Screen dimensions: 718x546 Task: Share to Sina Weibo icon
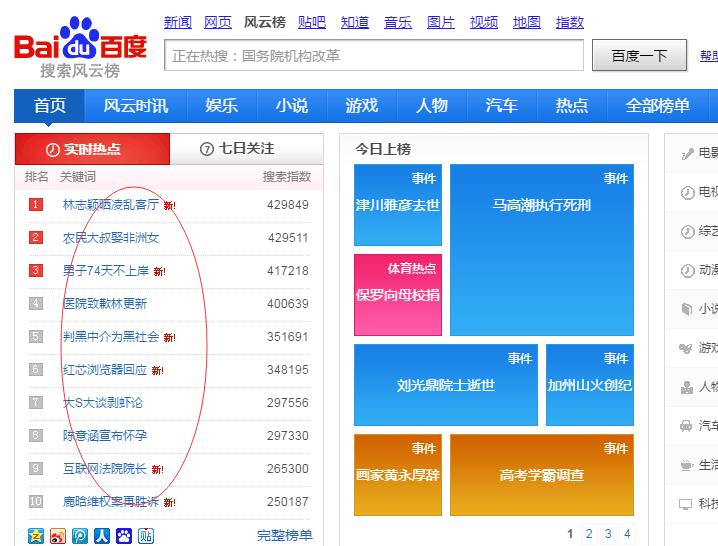pos(58,535)
